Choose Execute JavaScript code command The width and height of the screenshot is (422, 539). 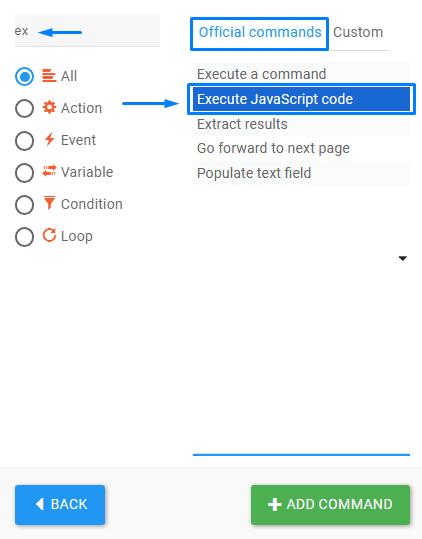301,99
